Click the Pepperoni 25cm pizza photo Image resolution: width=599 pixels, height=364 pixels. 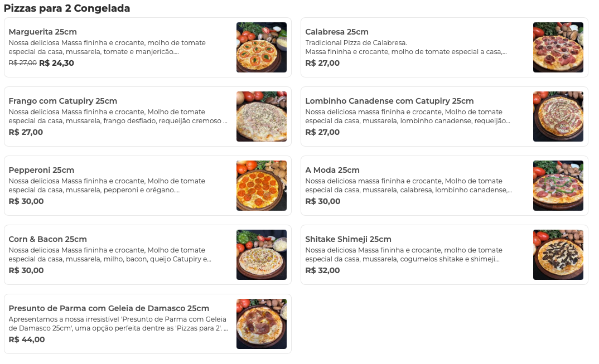pos(261,186)
